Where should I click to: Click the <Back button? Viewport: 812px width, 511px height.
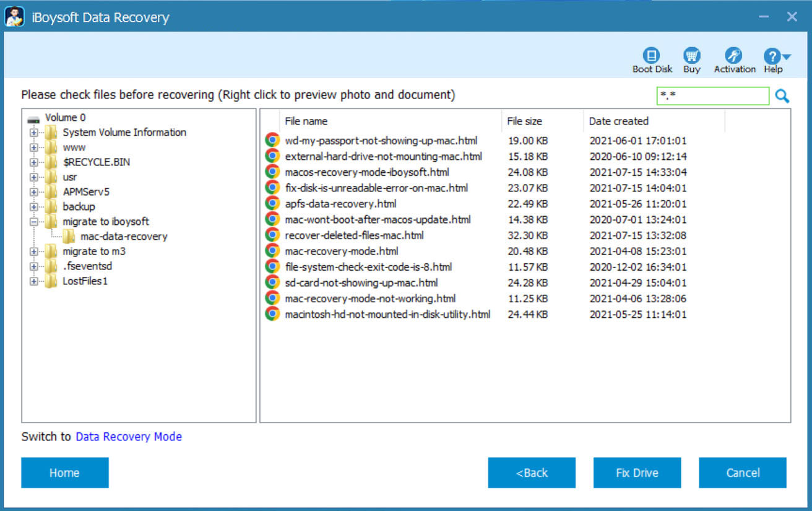(532, 473)
